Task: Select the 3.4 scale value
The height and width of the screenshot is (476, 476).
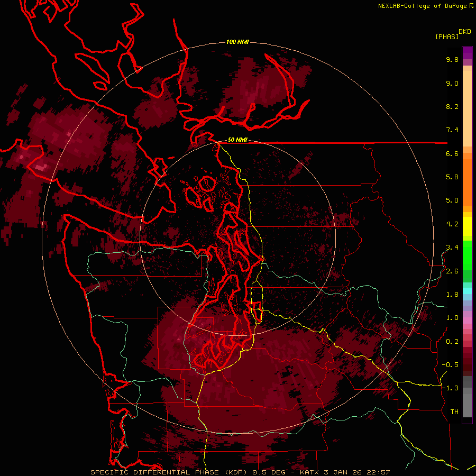Action: click(452, 248)
